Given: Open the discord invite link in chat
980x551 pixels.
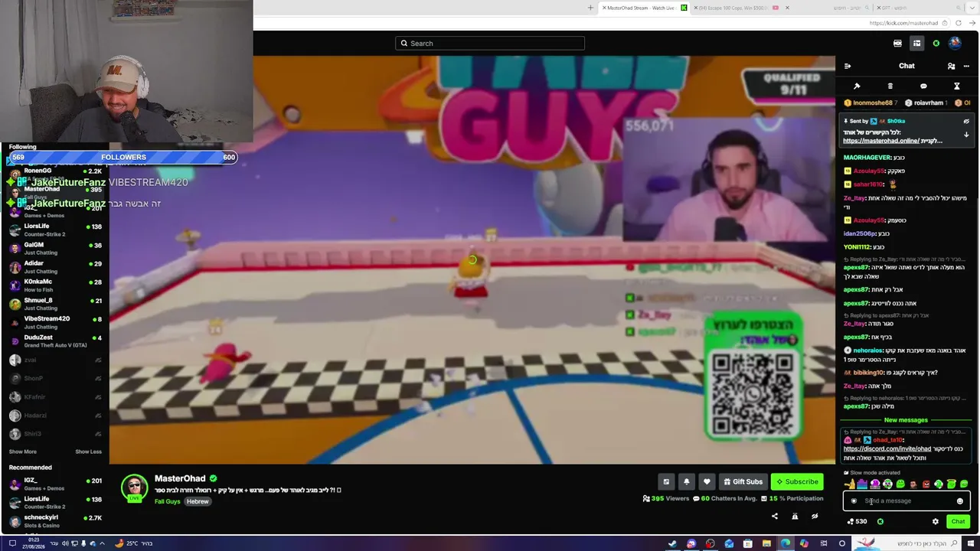Looking at the screenshot, I should 887,449.
